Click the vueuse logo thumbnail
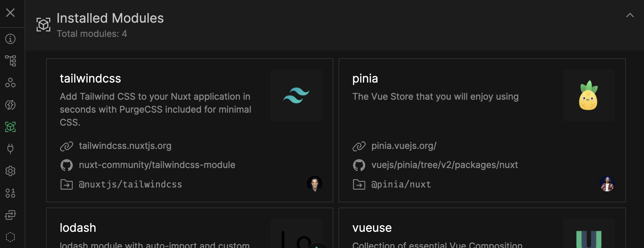644x248 pixels. coord(589,233)
